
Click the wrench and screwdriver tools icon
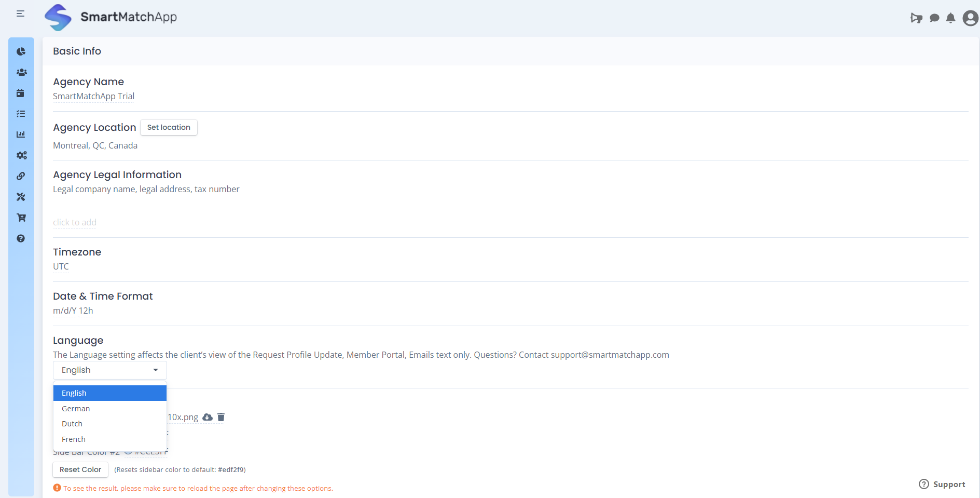[21, 197]
